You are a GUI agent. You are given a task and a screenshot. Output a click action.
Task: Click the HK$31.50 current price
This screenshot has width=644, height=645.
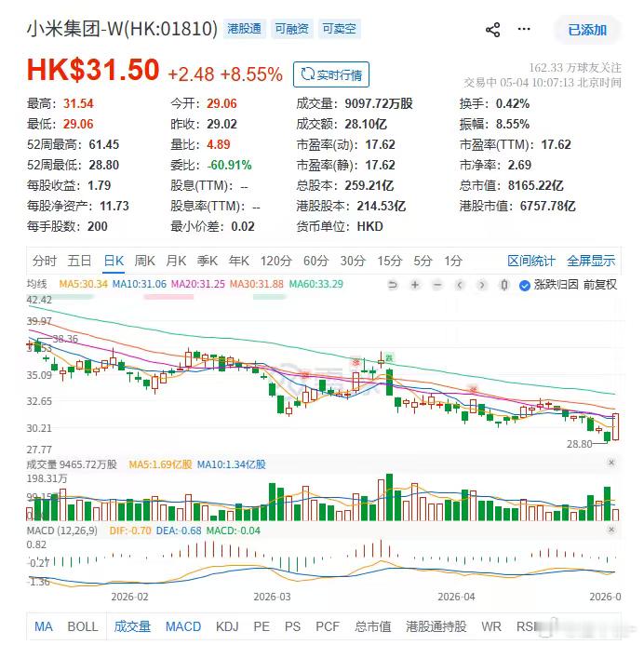pyautogui.click(x=93, y=70)
